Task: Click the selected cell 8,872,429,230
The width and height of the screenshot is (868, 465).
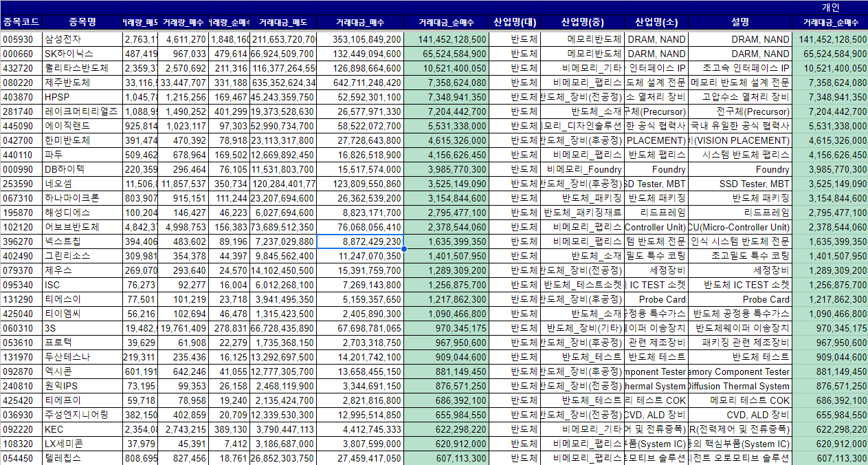Action: (359, 241)
